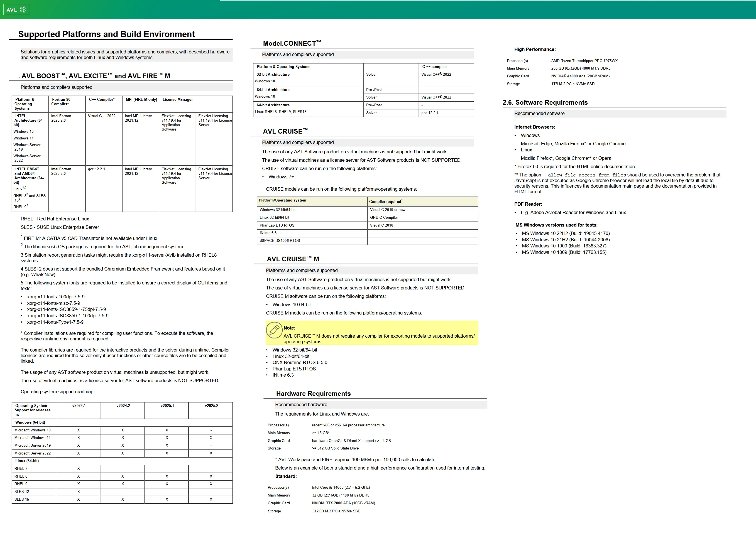Click the 'Fortran 90 Compiler*' column header
Screen dimensions: 756x543
point(61,102)
